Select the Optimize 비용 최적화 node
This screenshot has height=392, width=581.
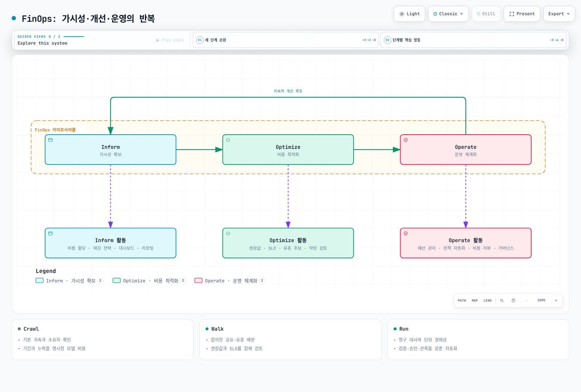click(288, 150)
